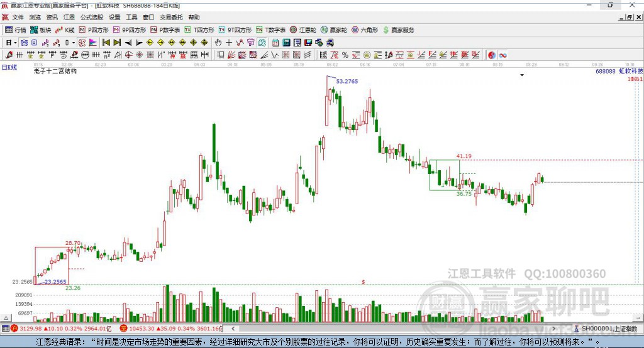Select the red pencil drawing tool
This screenshot has width=644, height=348.
[9, 55]
